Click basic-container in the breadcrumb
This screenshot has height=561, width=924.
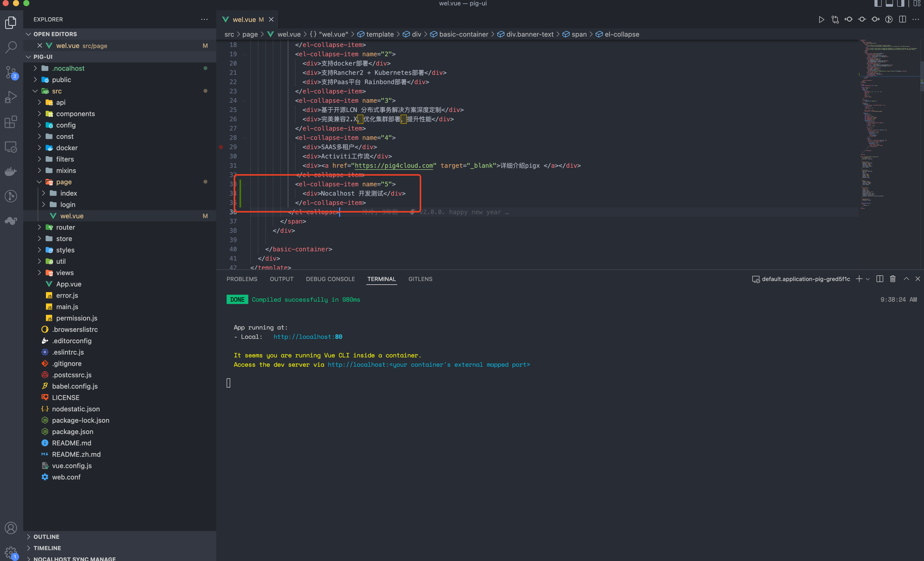[464, 34]
